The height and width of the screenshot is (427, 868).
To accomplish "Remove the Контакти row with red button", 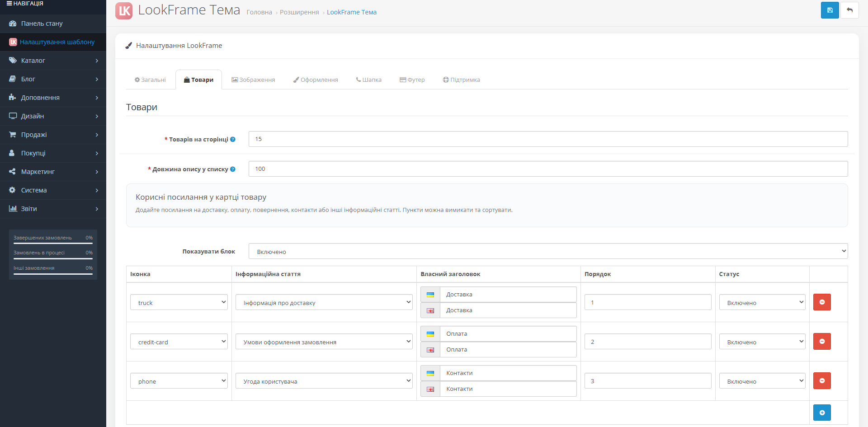I will click(x=822, y=381).
